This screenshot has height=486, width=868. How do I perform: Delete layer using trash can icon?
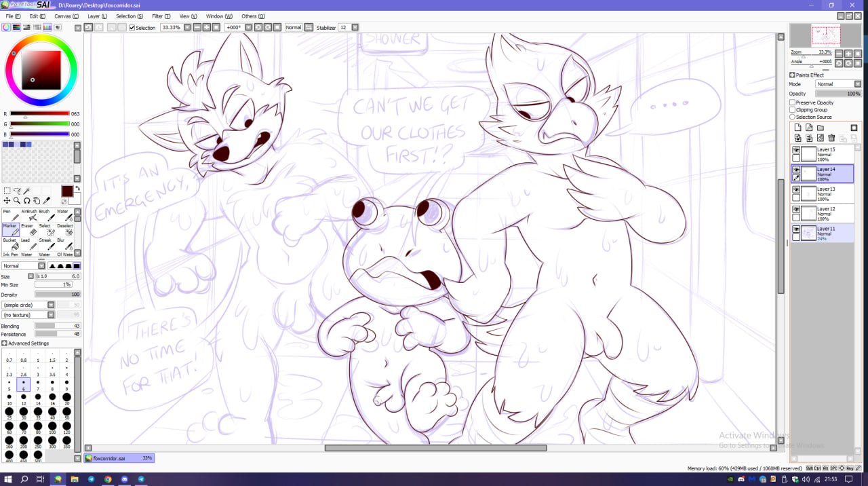831,138
